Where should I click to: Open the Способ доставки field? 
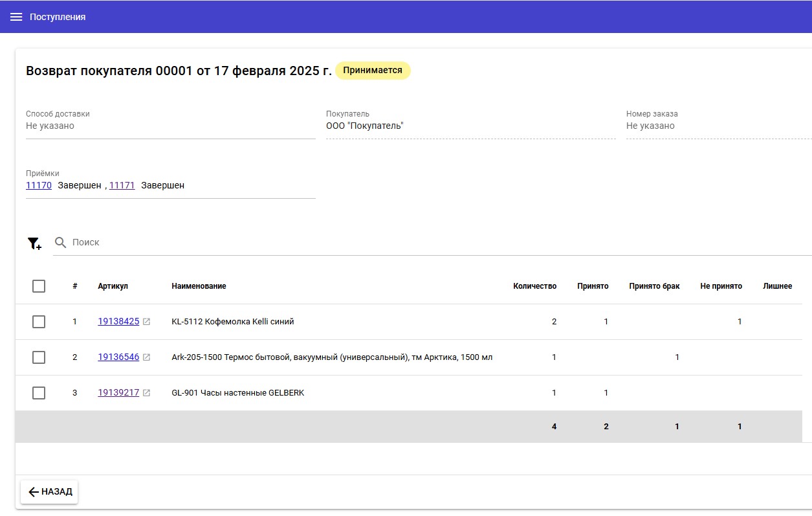170,126
